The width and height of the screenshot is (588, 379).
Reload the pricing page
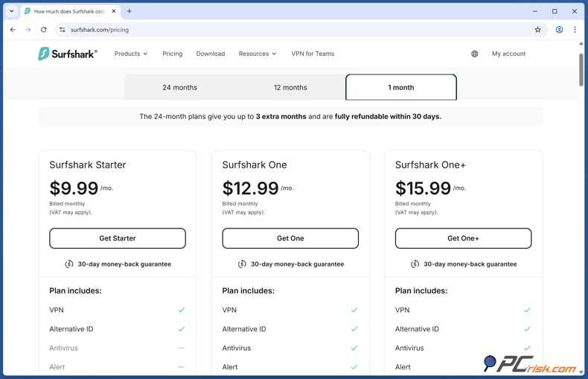pyautogui.click(x=44, y=30)
